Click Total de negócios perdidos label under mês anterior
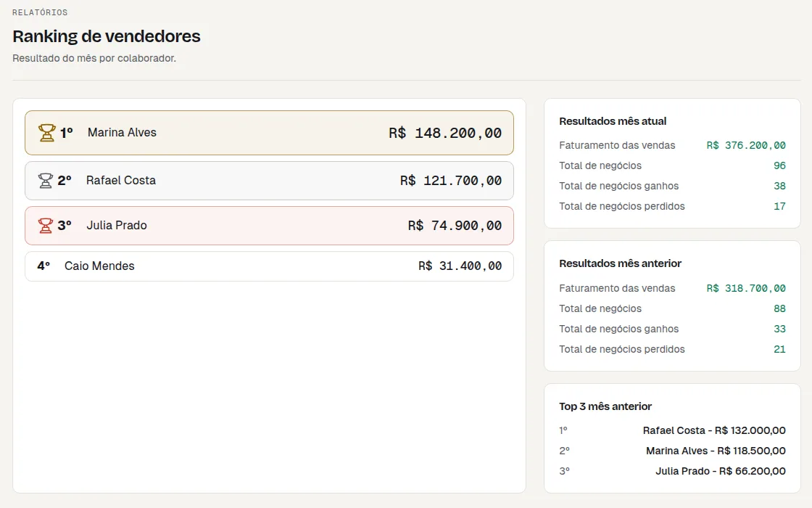This screenshot has width=812, height=508. pyautogui.click(x=621, y=349)
